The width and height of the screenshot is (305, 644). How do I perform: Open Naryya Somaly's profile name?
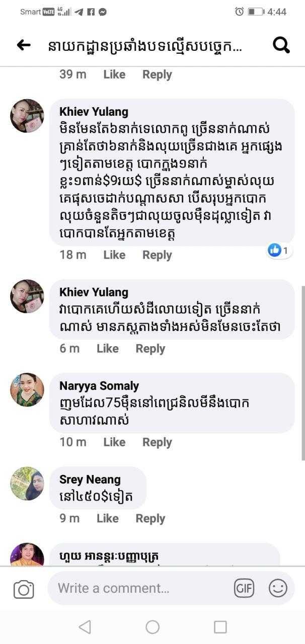[x=99, y=386]
